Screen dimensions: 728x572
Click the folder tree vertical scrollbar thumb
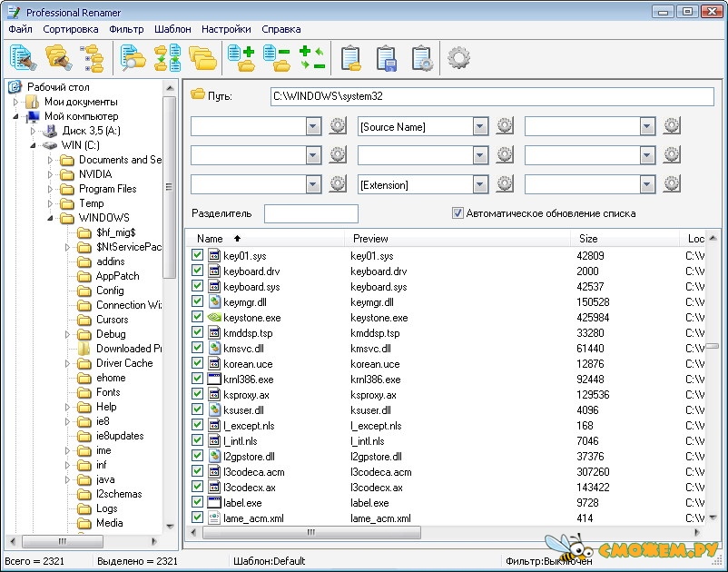pyautogui.click(x=170, y=187)
